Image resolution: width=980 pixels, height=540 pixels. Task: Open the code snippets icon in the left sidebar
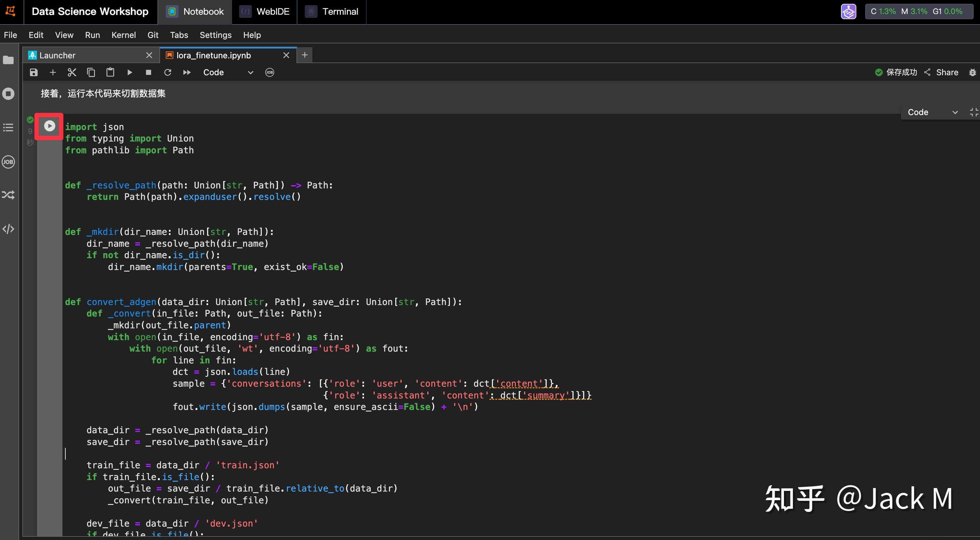coord(8,229)
